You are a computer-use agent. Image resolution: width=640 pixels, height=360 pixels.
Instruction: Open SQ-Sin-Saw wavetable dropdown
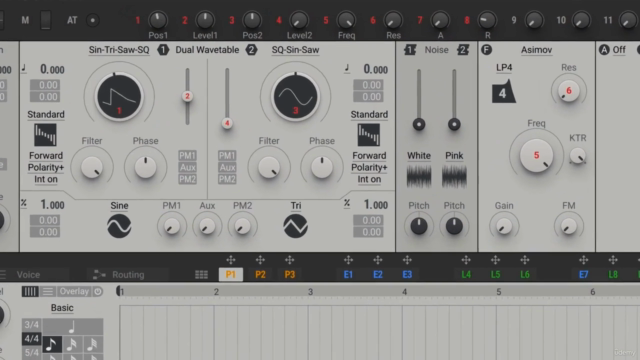(x=296, y=50)
